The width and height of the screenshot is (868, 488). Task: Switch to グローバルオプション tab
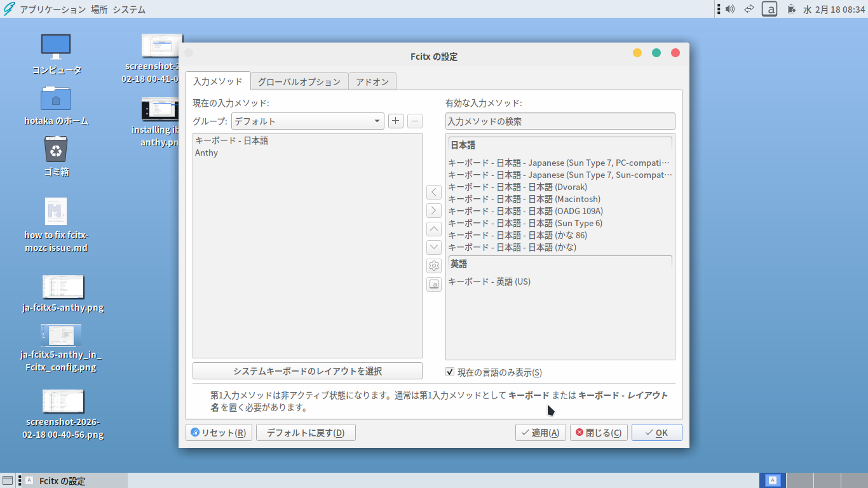pos(299,82)
